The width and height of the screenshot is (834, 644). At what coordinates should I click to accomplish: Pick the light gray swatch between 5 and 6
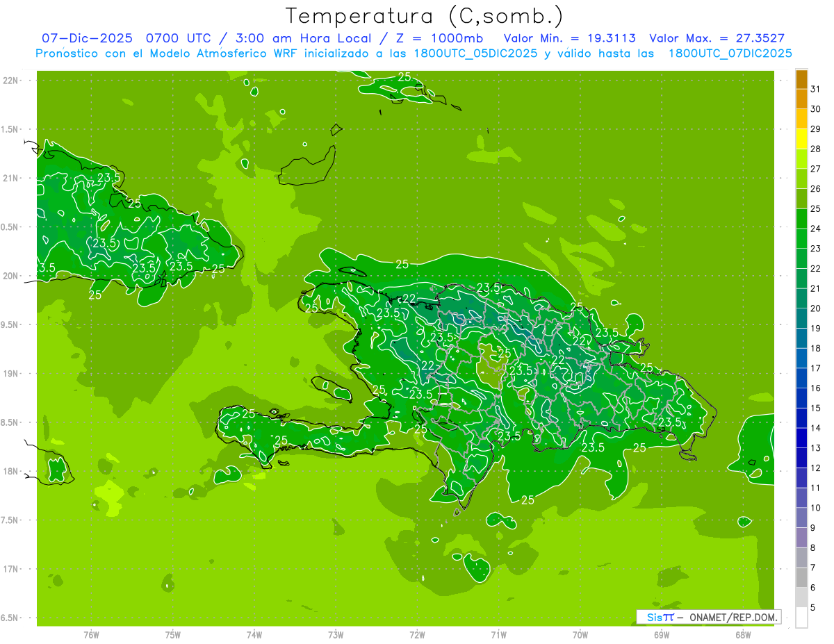click(x=801, y=597)
